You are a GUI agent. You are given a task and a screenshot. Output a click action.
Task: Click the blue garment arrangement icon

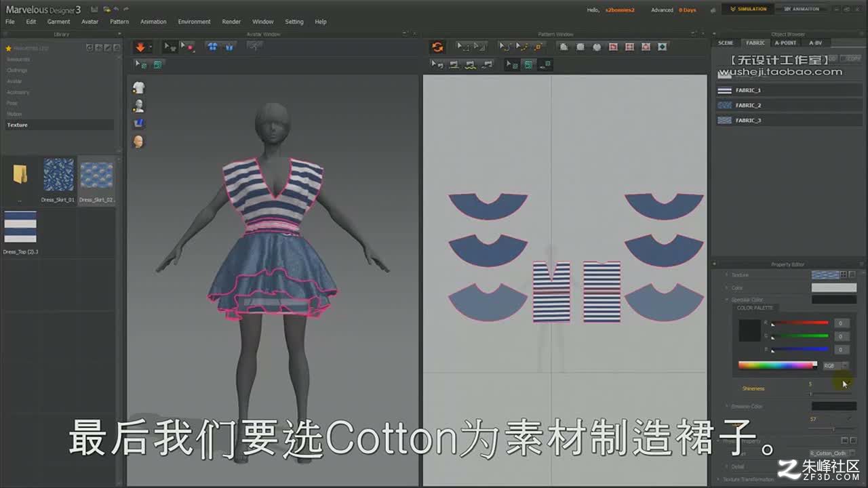[x=213, y=47]
